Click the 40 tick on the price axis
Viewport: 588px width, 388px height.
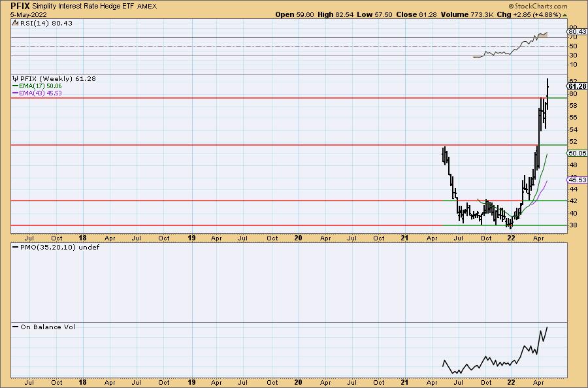(574, 214)
